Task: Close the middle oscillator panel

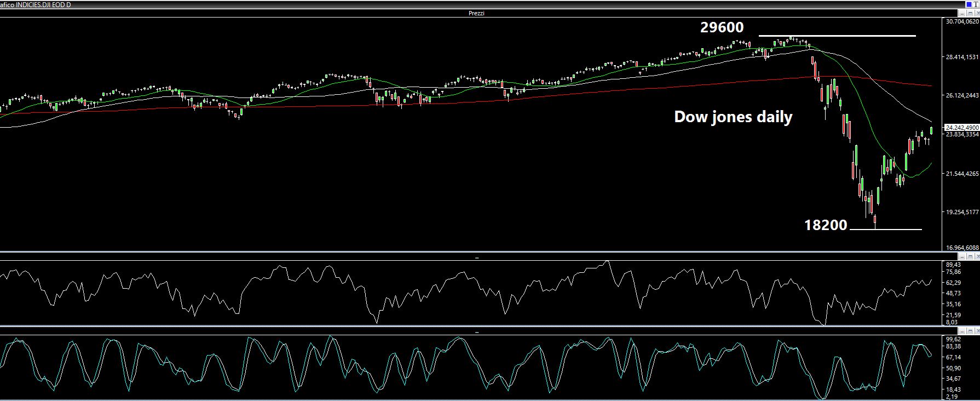Action: 977,256
